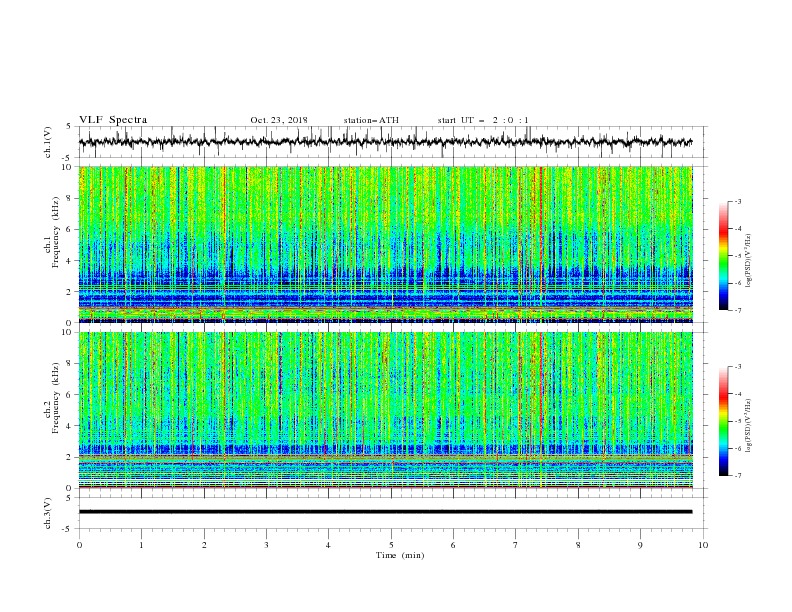Viewport: 792px width, 612px height.
Task: Click the ch.3 flat black waveform trace
Action: point(385,512)
